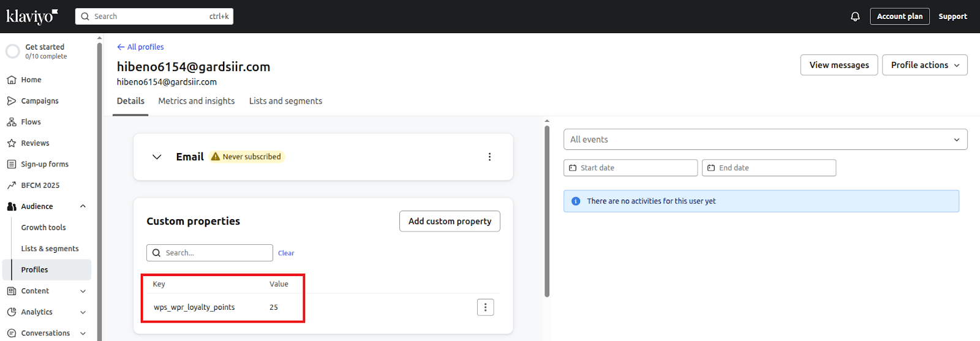980x341 pixels.
Task: Click the Klaviyo logo
Action: (x=32, y=17)
